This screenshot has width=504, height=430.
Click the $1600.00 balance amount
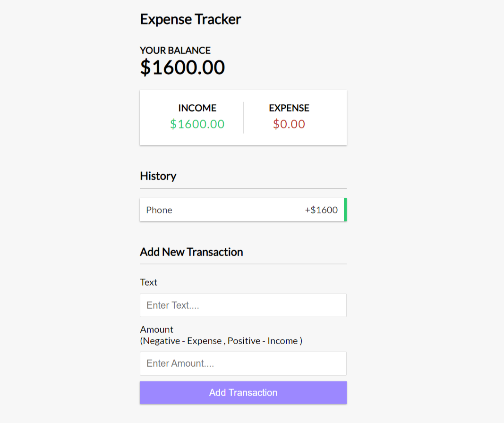tap(182, 67)
